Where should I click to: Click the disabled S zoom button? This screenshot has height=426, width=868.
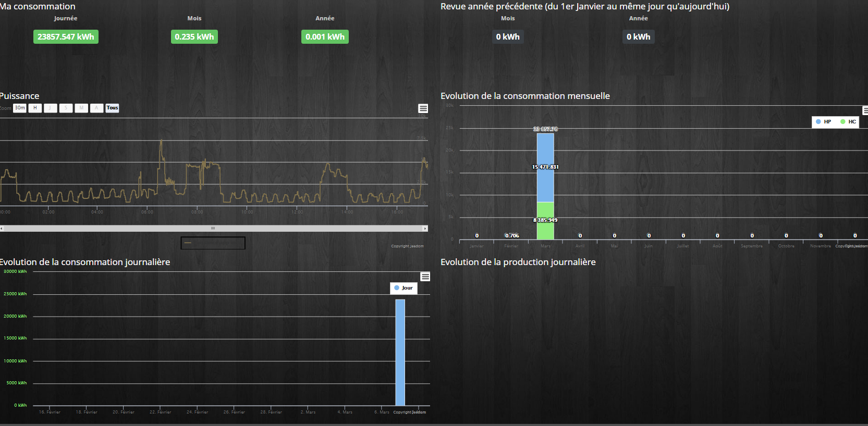pyautogui.click(x=66, y=108)
